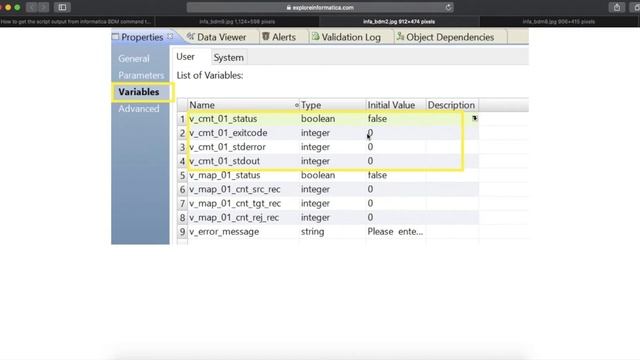Click the Properties tab icon
Viewport: 640px width, 360px height.
[116, 37]
